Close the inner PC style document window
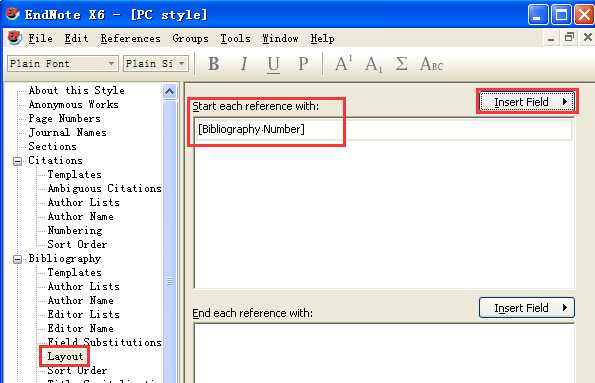The width and height of the screenshot is (595, 383). (587, 38)
